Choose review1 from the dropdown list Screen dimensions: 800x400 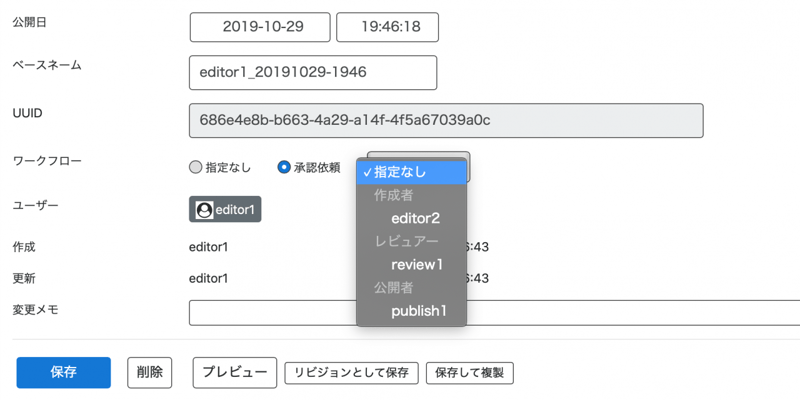pos(416,265)
